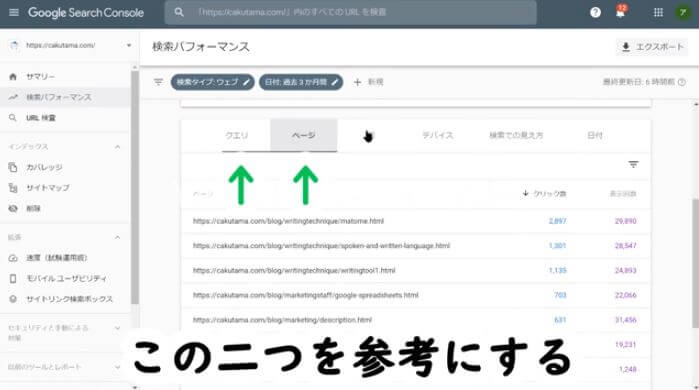Open サイトリンク検索ボックス report
Viewport: 699px width, 390px height.
click(x=66, y=299)
